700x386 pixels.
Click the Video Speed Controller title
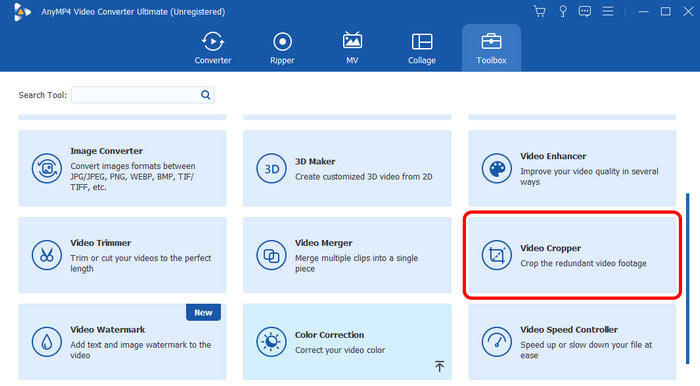pyautogui.click(x=569, y=329)
